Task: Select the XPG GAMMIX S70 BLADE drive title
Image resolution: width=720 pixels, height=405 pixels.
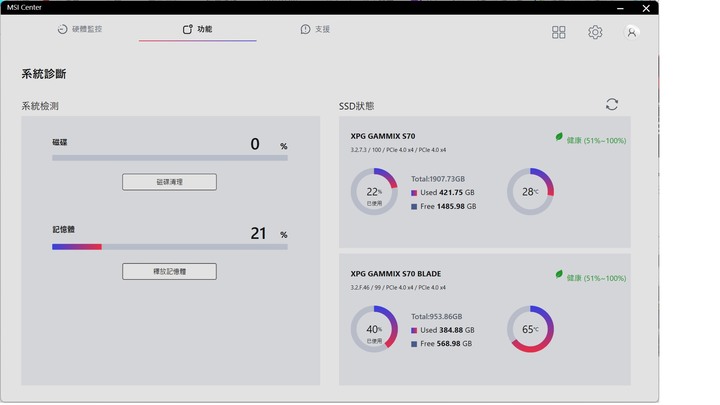Action: [x=396, y=274]
